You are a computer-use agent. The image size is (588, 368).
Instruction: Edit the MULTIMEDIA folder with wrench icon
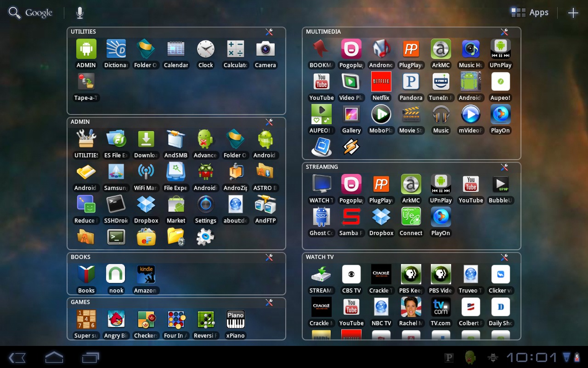click(504, 32)
